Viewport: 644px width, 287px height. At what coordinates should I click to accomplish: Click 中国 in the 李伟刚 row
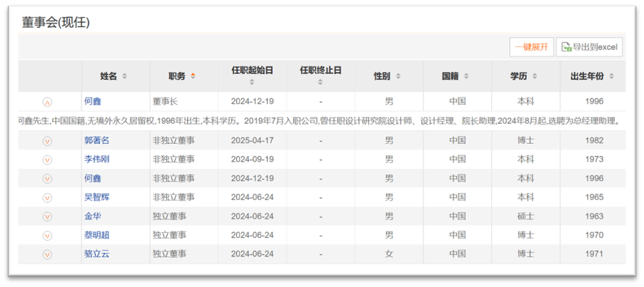point(458,159)
